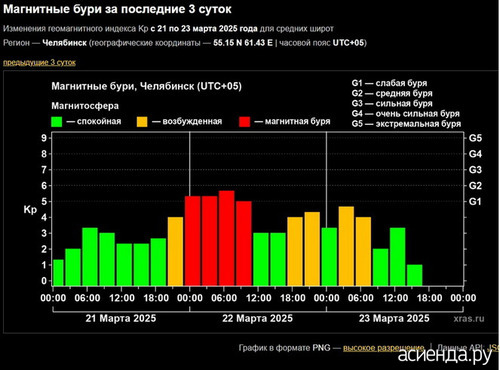This screenshot has height=370, width=500.
Task: Click the tallest orange bar on 23 March
Action: click(346, 246)
